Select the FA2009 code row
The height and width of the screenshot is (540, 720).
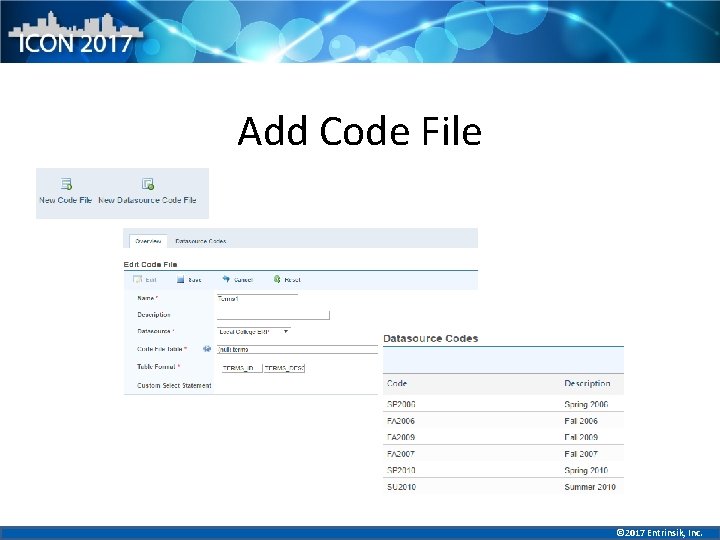(503, 437)
